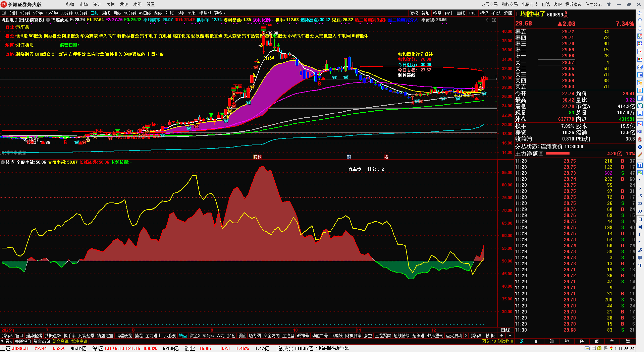Switch to 周线 weekly period
The height and width of the screenshot is (352, 644).
click(x=106, y=13)
